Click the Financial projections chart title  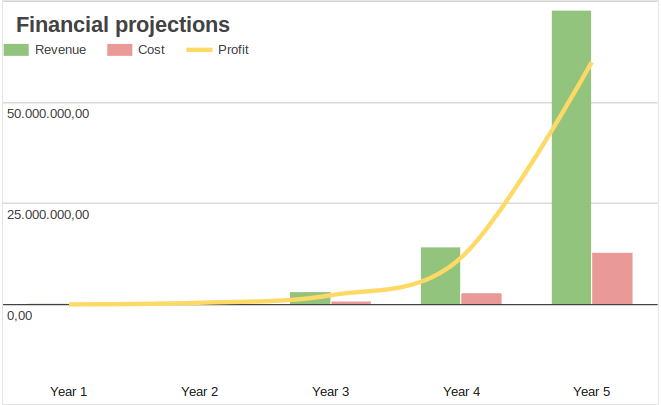point(123,24)
